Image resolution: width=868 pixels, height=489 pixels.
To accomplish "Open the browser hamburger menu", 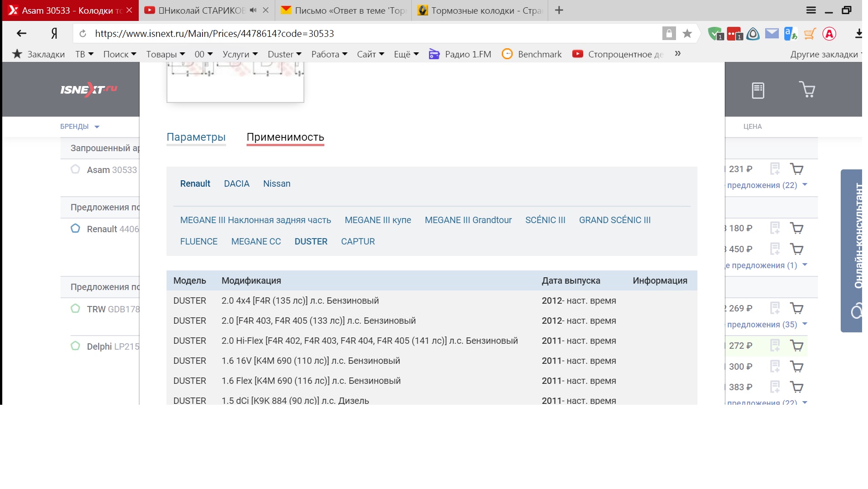I will 811,10.
